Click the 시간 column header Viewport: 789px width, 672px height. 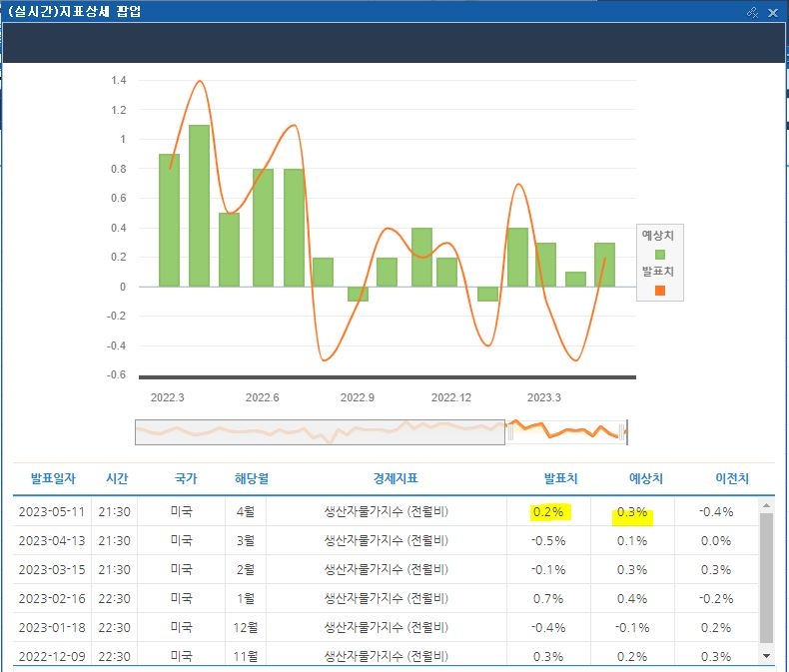click(117, 478)
